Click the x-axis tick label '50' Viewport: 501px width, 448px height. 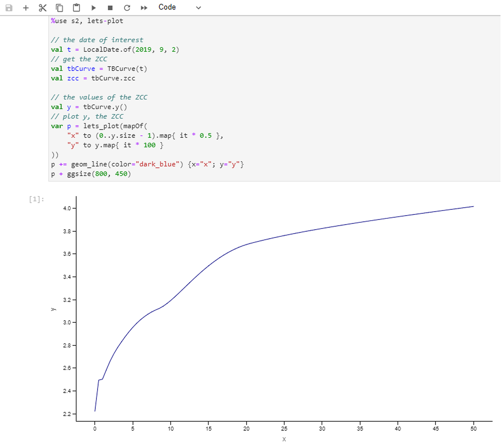point(473,429)
